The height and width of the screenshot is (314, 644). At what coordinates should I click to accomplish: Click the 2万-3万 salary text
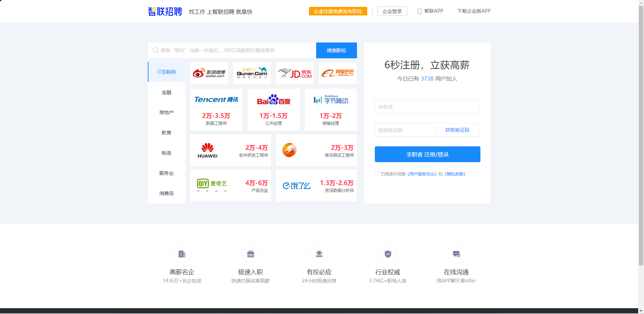pyautogui.click(x=342, y=148)
